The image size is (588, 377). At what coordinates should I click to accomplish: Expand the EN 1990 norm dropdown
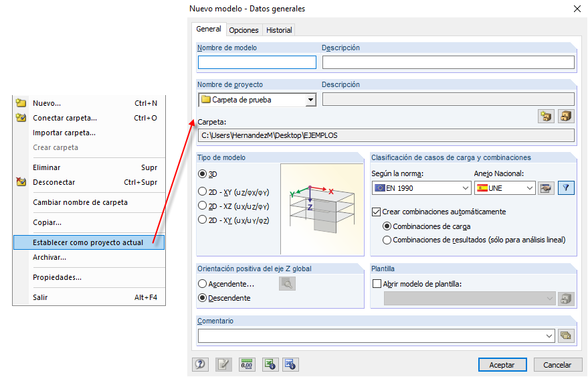(466, 188)
